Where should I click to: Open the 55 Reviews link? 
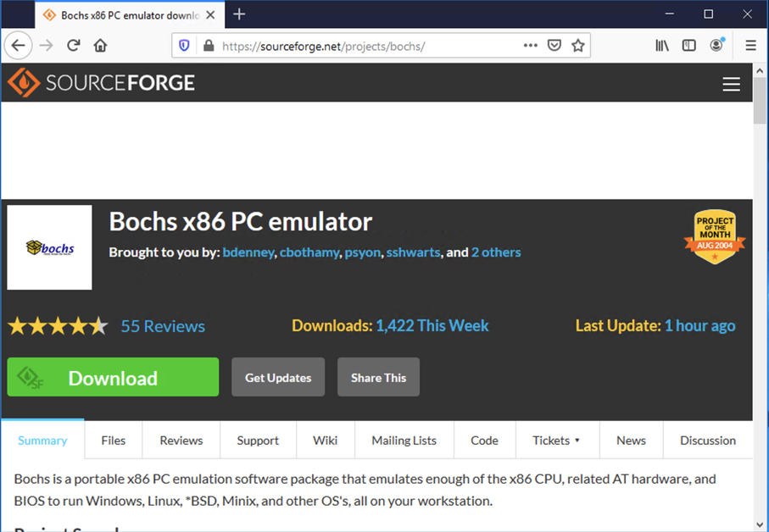click(163, 326)
